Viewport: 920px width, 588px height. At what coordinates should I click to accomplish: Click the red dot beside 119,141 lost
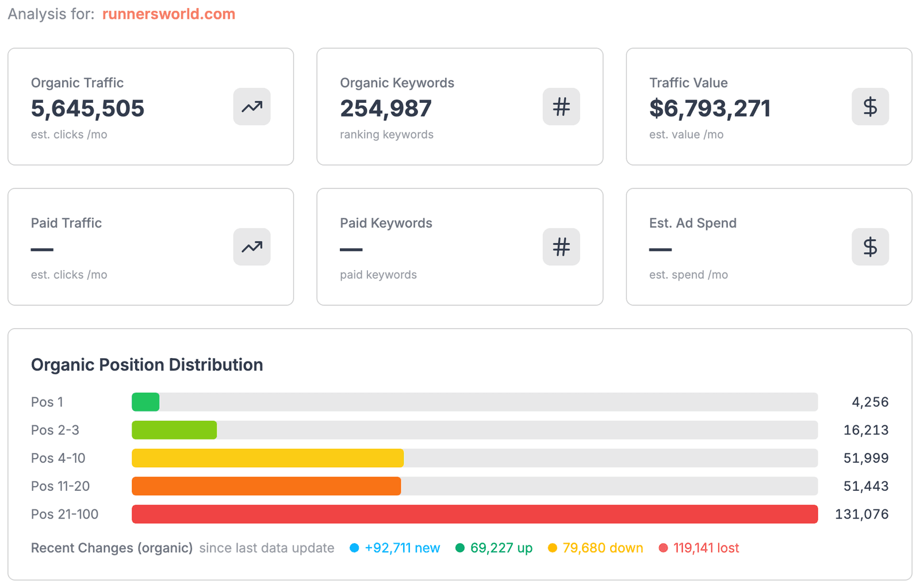[663, 548]
